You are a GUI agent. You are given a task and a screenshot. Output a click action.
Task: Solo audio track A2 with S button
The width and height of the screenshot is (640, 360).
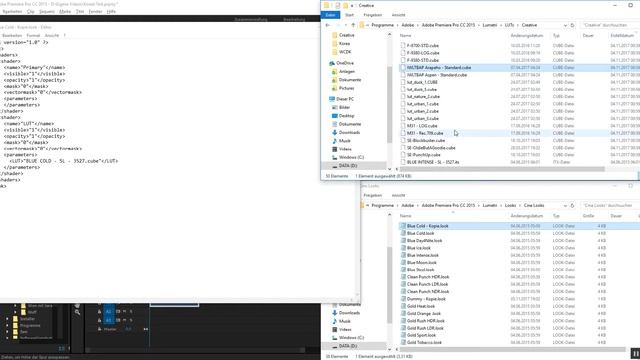pyautogui.click(x=131, y=311)
